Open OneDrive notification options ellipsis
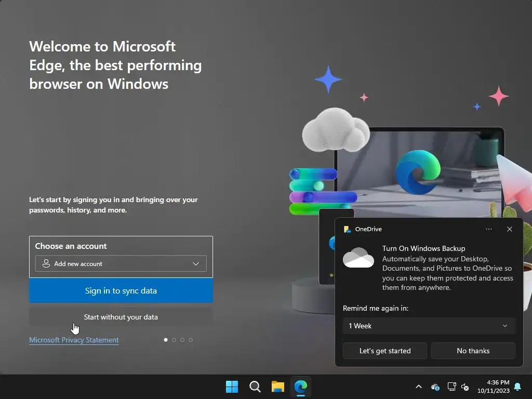 tap(488, 229)
